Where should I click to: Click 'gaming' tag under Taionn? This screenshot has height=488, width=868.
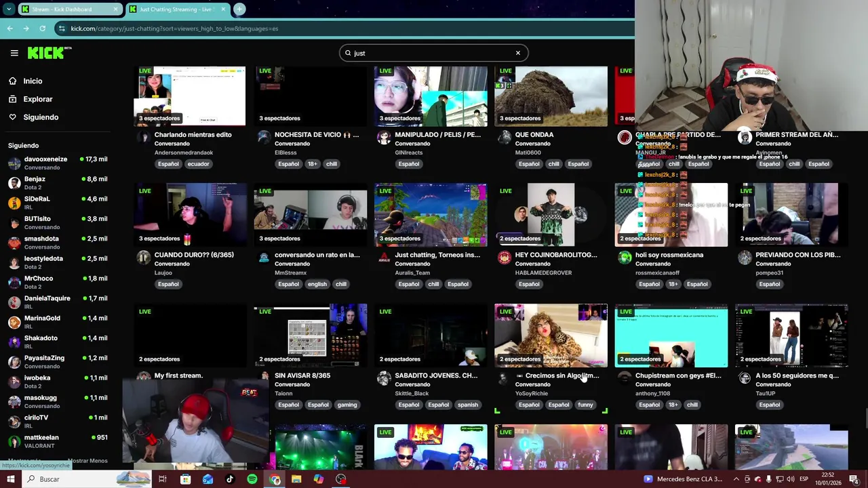[347, 405]
